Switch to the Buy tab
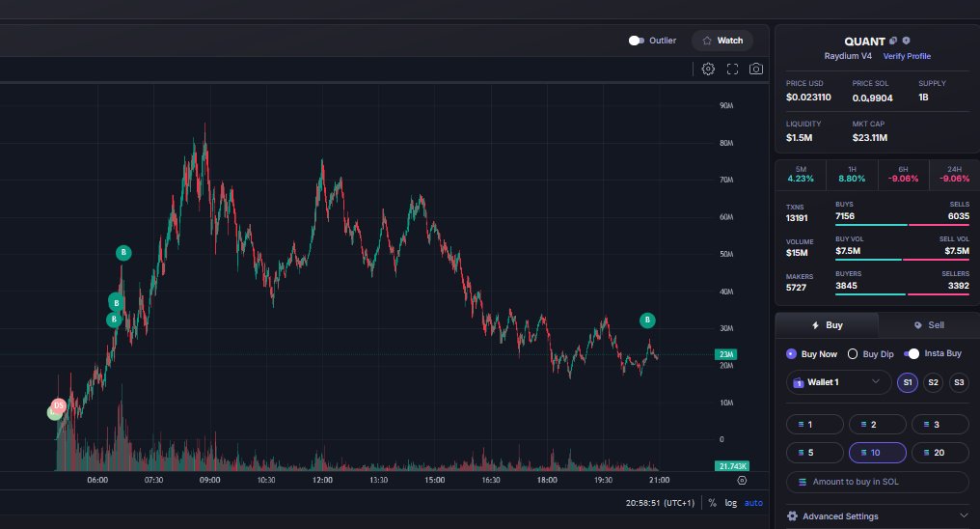The width and height of the screenshot is (980, 529). point(827,325)
